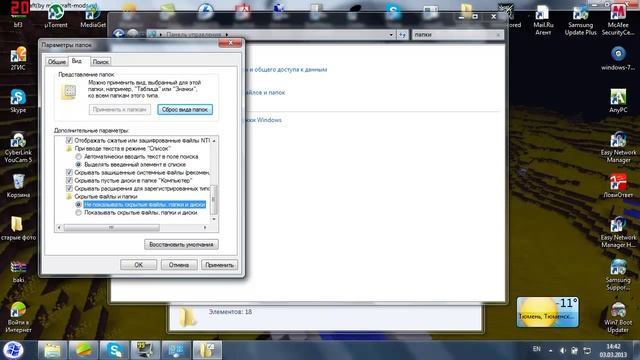The height and width of the screenshot is (360, 640).
Task: Open the 'общего доступа к данным' link
Action: click(286, 69)
